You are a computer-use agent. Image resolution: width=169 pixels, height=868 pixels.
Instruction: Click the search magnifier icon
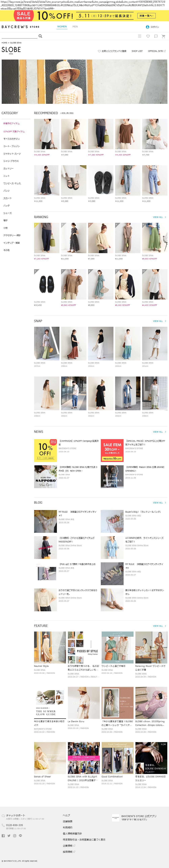pyautogui.click(x=40, y=36)
